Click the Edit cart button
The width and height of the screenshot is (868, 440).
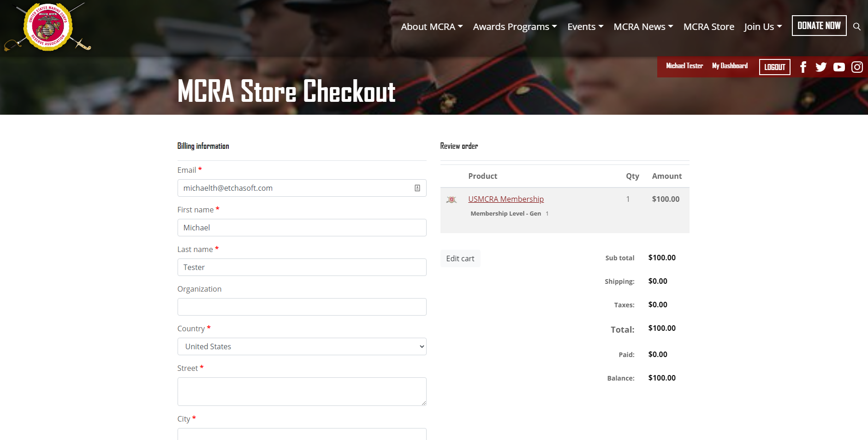coord(460,258)
